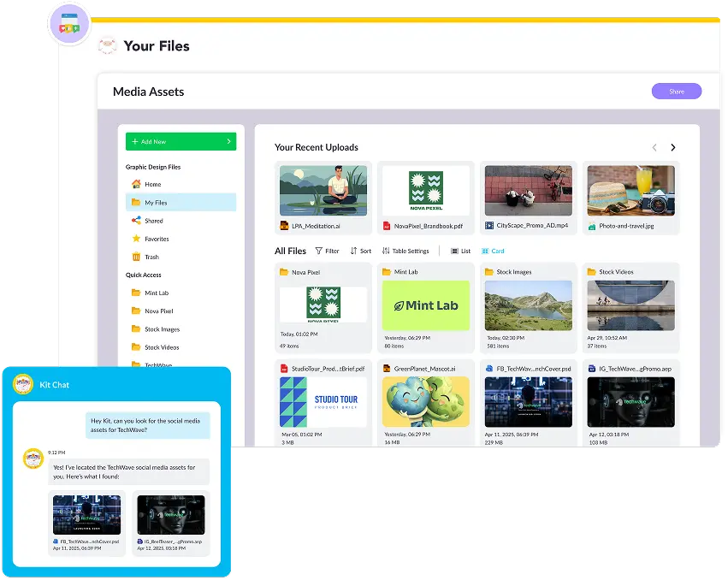Switch to Card view

[x=493, y=251]
